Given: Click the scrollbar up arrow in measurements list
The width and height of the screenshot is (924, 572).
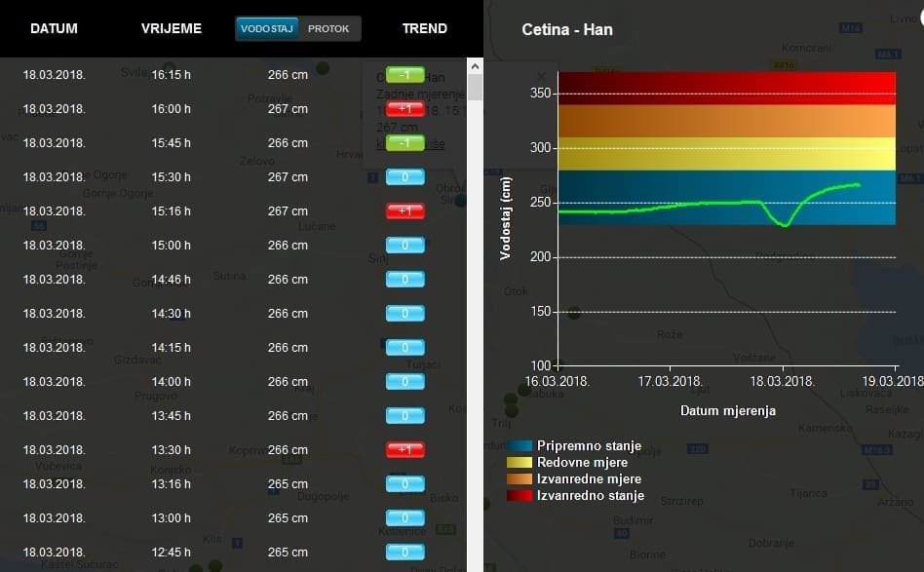Looking at the screenshot, I should click(x=476, y=65).
